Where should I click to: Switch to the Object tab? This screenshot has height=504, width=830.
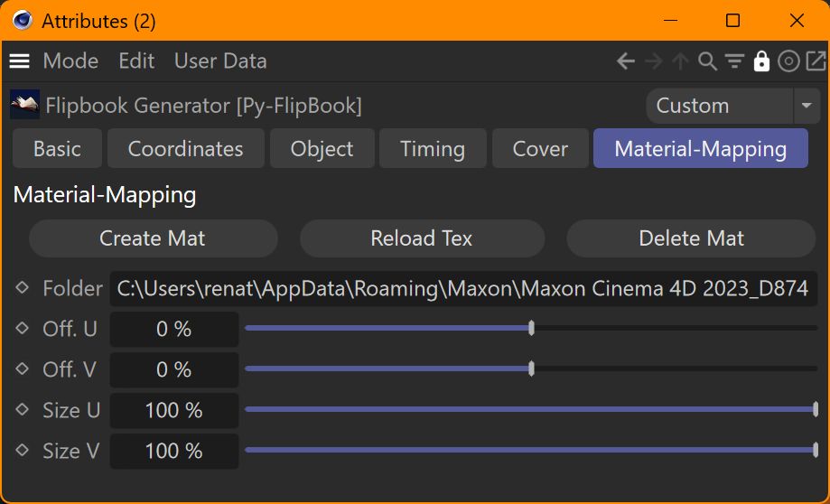322,149
